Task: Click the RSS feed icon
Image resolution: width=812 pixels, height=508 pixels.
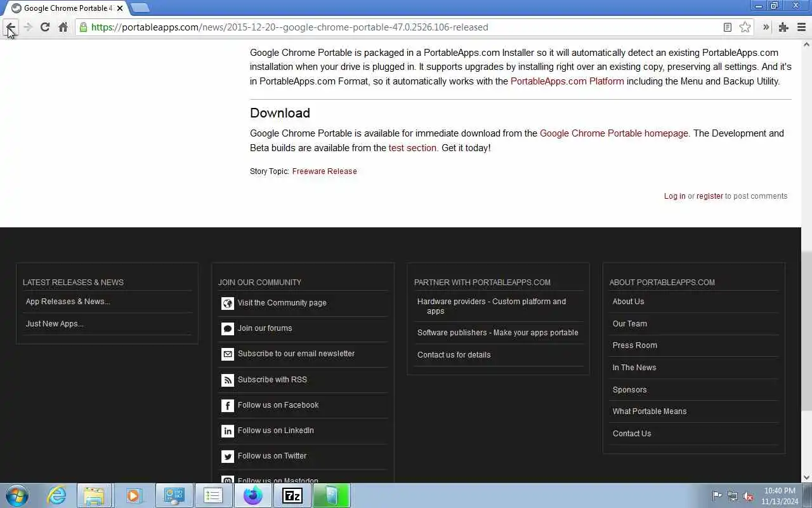Action: pos(228,380)
